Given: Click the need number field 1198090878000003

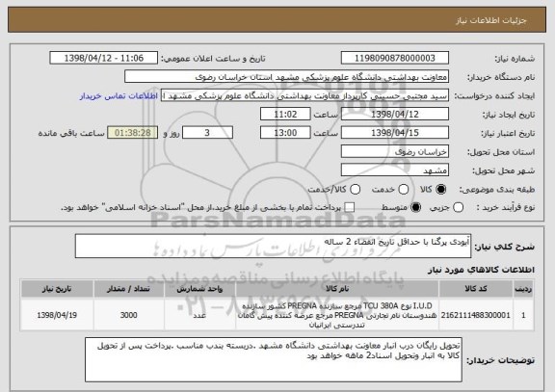Looking at the screenshot, I should click(395, 58).
